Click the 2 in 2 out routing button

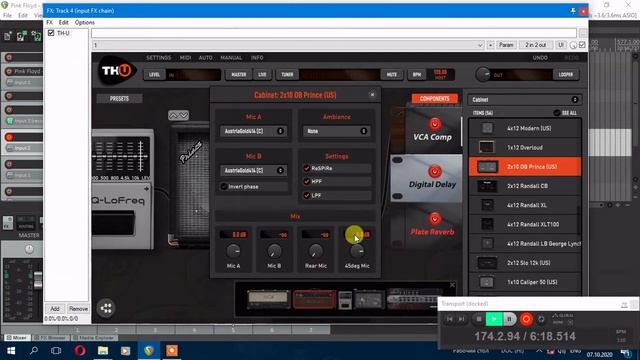(x=536, y=45)
